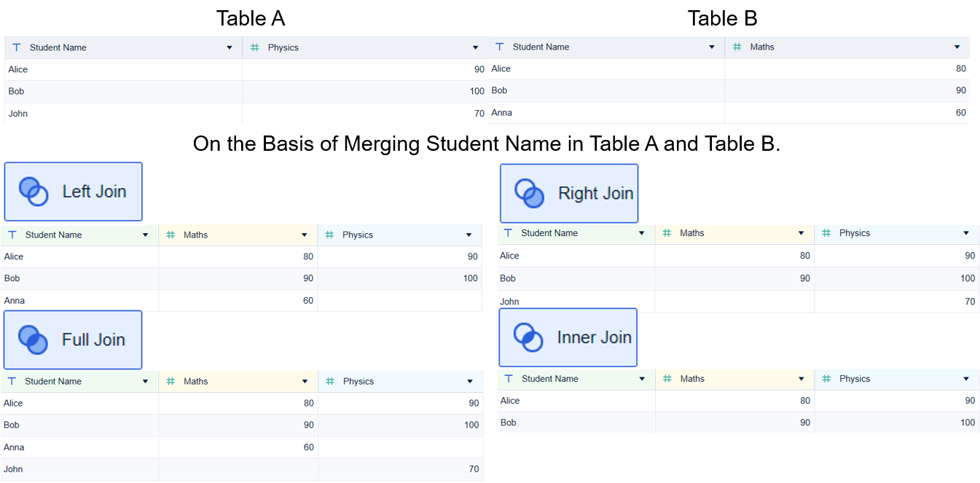Pick the Inner Join button label
Image resolution: width=980 pixels, height=483 pixels.
click(x=594, y=337)
